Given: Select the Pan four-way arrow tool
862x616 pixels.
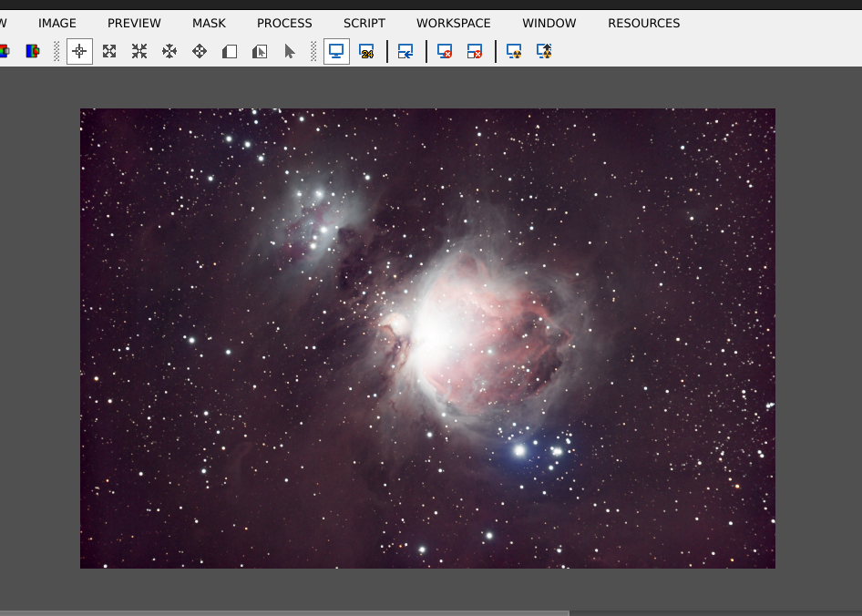Looking at the screenshot, I should click(169, 52).
